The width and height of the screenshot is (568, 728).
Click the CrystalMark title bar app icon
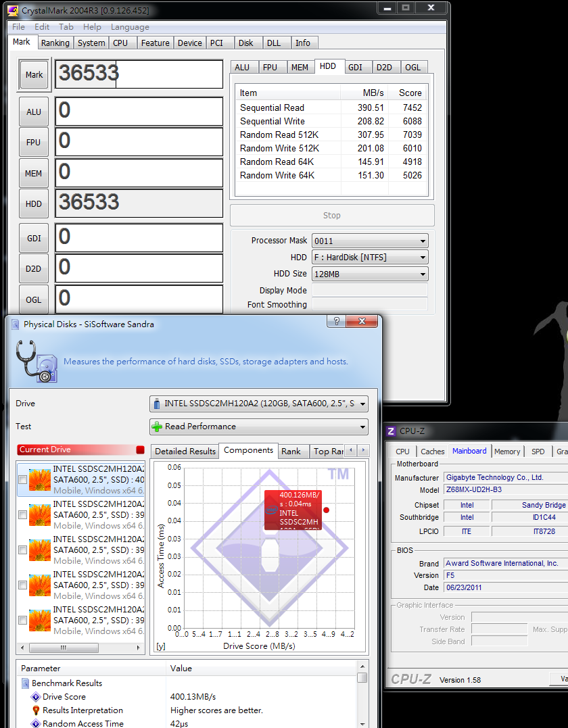(13, 9)
